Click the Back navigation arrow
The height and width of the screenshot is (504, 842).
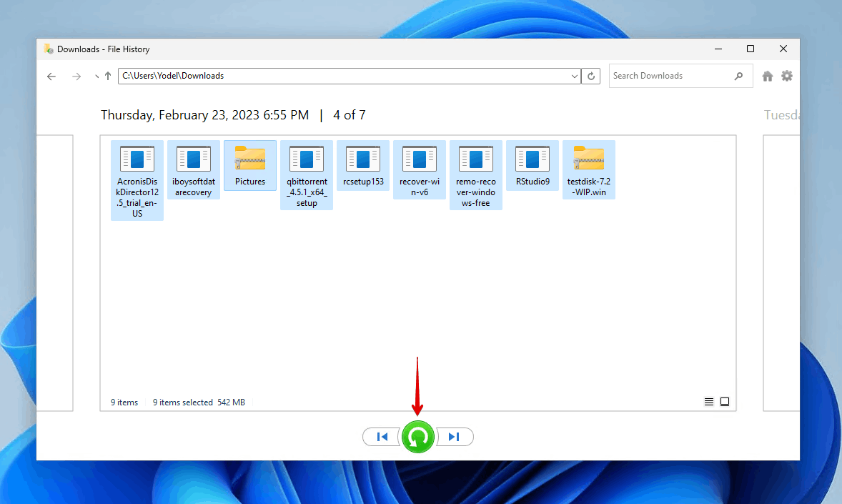tap(51, 76)
